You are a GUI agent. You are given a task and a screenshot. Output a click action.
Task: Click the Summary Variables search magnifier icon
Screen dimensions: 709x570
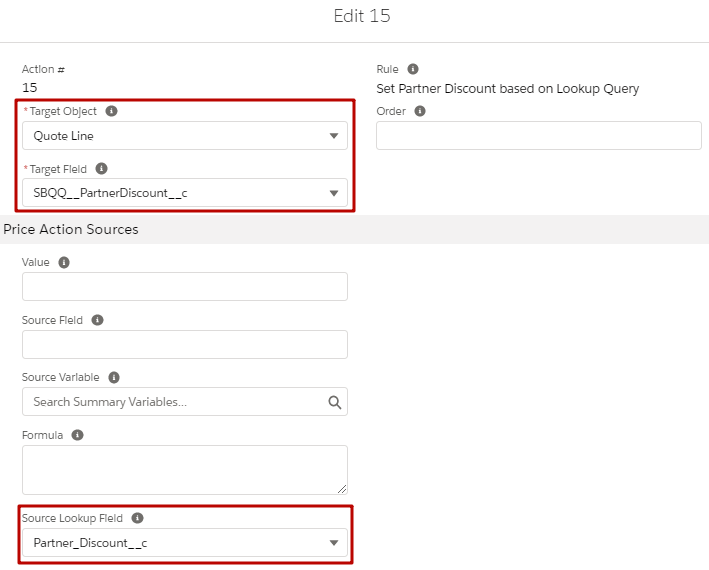pos(335,402)
